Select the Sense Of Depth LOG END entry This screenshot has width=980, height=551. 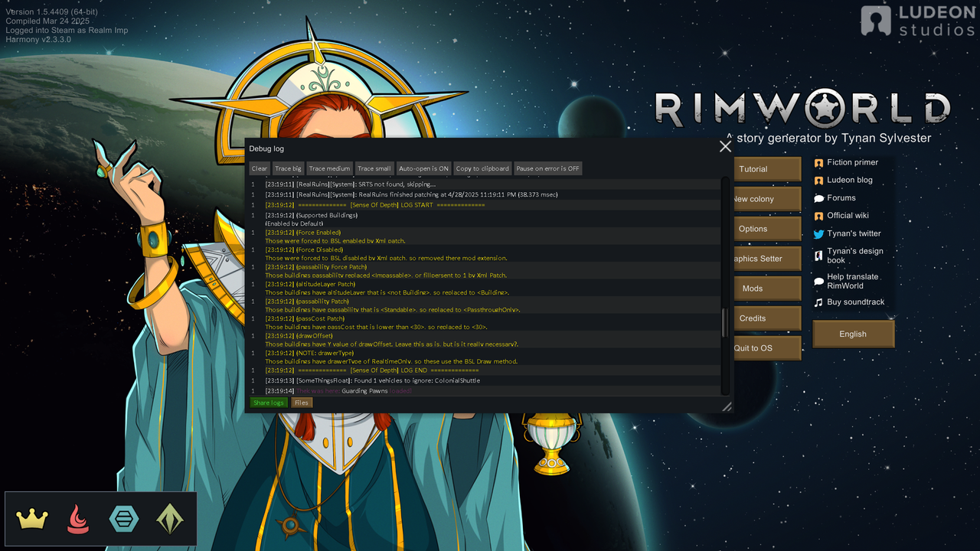pyautogui.click(x=485, y=370)
